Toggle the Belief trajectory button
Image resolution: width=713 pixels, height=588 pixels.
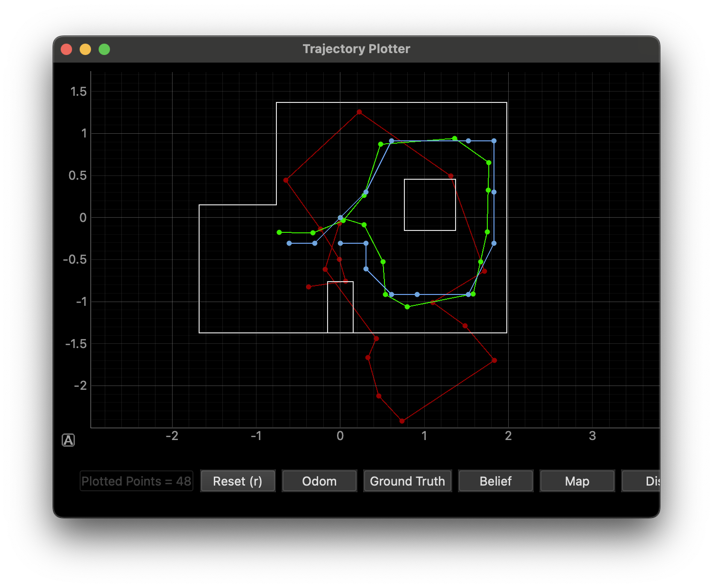pyautogui.click(x=495, y=481)
